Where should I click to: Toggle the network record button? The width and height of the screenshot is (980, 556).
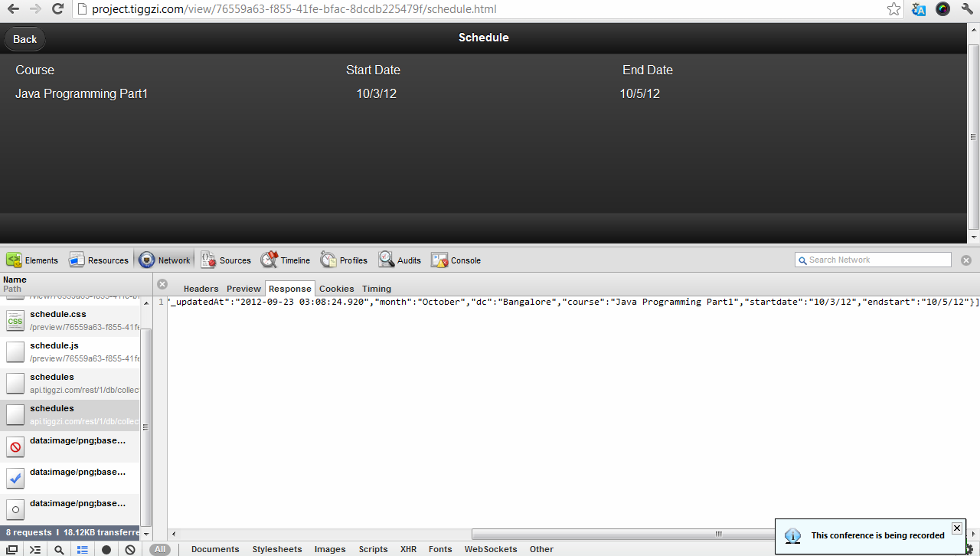pyautogui.click(x=106, y=549)
